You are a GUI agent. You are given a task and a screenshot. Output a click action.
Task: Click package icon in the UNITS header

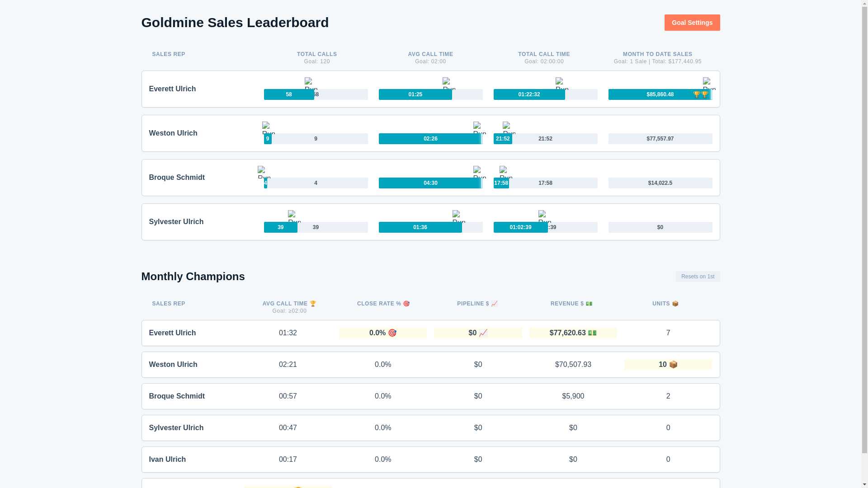(x=675, y=304)
